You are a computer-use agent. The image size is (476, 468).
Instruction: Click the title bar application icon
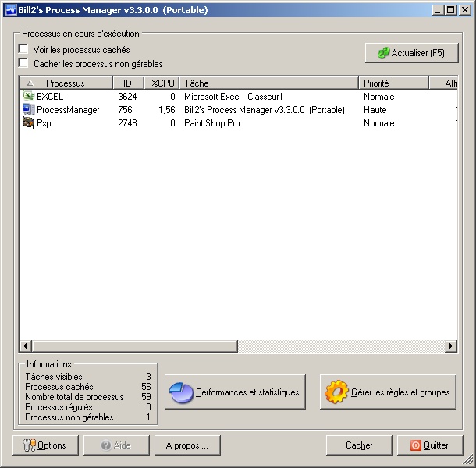coord(11,10)
